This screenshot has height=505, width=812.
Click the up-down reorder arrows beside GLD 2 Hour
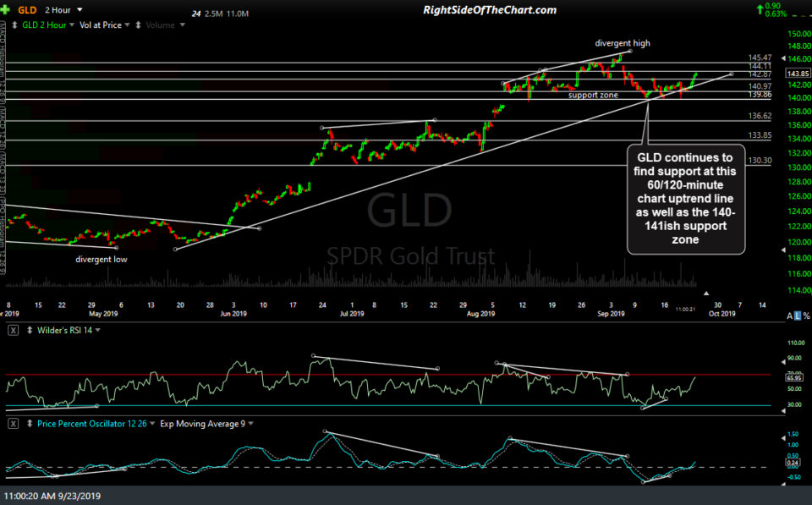[x=14, y=24]
